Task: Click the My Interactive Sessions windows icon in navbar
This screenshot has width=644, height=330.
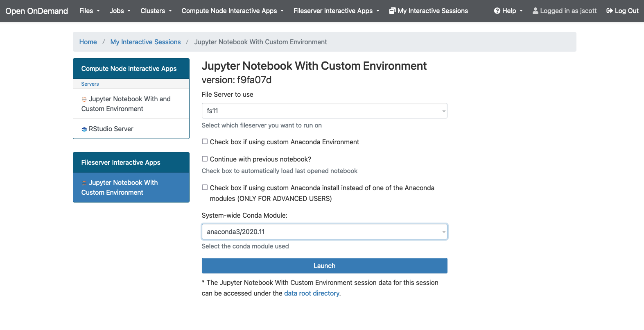Action: [x=392, y=11]
